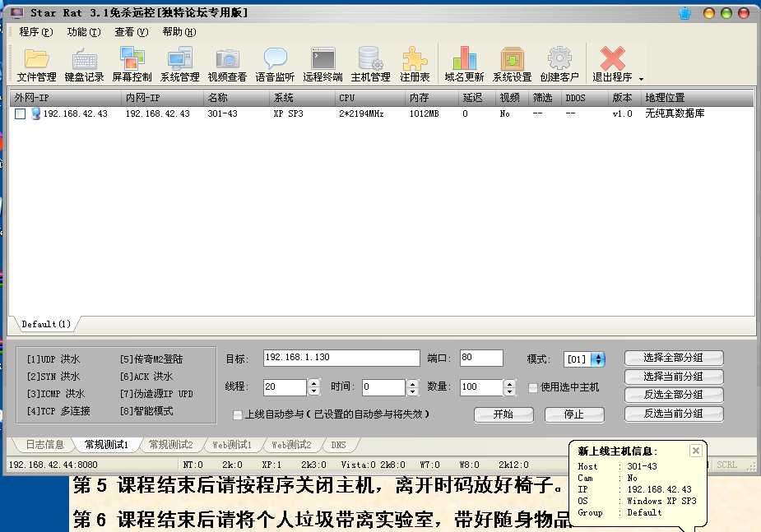Select the [5]传奇M2登陆 option
This screenshot has height=532, width=761.
pyautogui.click(x=151, y=359)
